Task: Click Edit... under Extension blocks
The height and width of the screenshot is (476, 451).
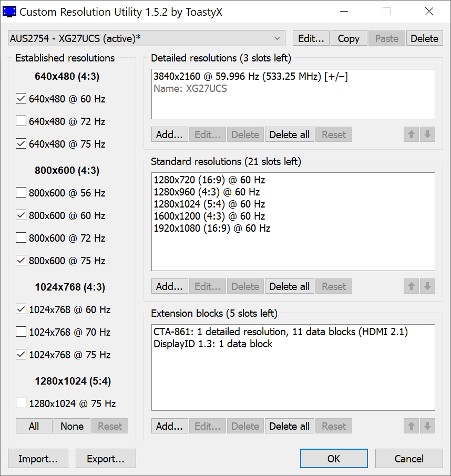Action: [x=208, y=426]
